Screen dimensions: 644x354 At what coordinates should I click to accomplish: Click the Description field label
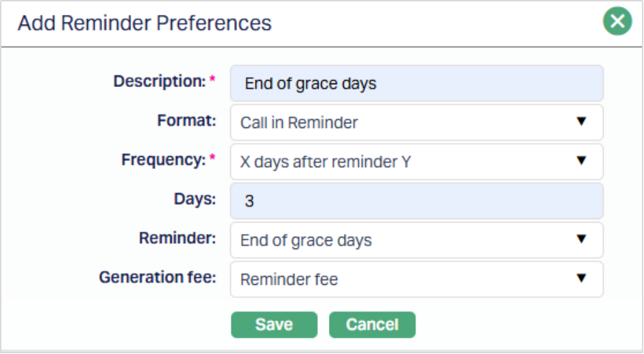point(160,81)
